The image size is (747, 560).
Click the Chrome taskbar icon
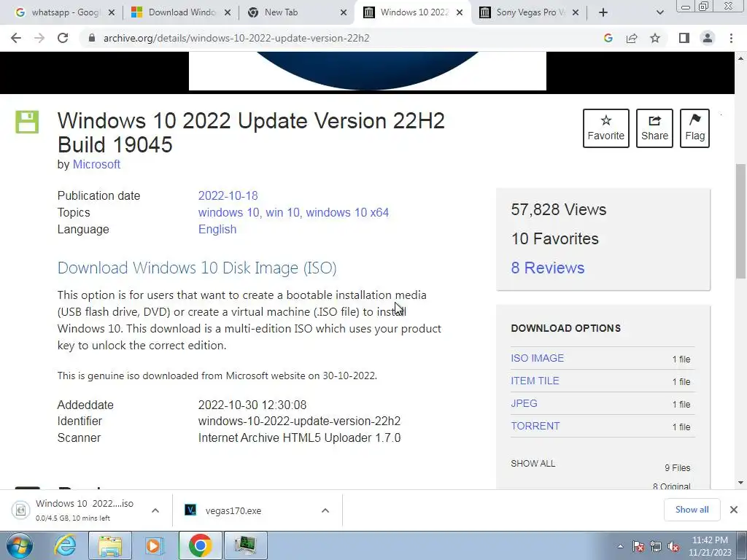(x=200, y=545)
